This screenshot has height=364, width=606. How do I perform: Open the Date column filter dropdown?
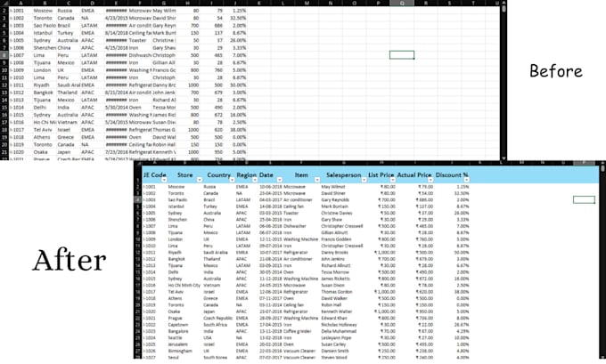pos(280,180)
